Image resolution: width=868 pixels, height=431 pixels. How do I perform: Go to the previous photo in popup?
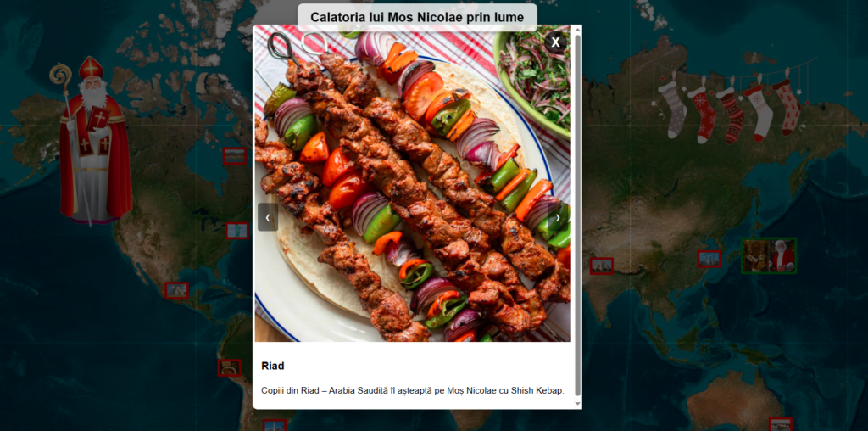coord(268,217)
